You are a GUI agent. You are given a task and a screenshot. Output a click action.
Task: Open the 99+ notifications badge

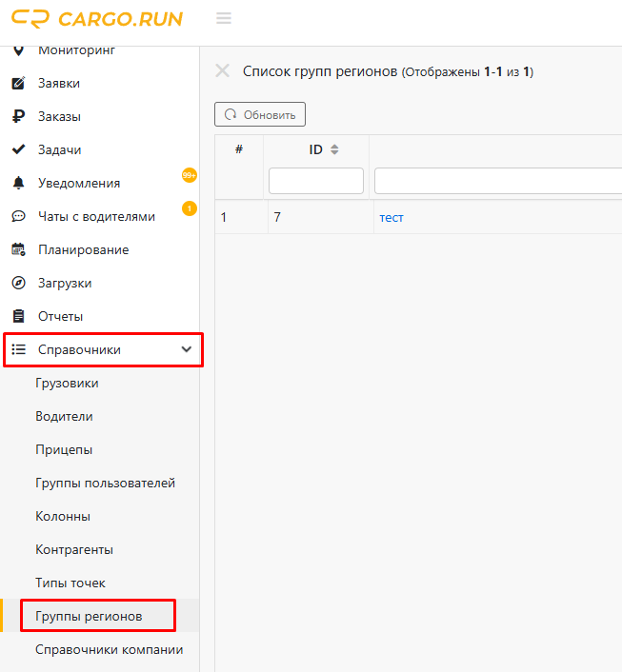click(189, 175)
